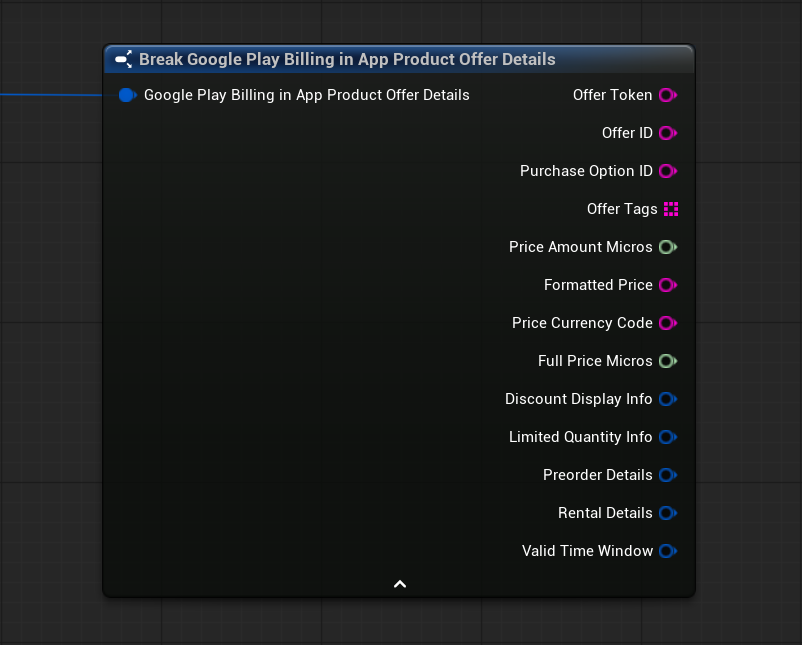Click the Valid Time Window pin
The image size is (802, 645).
(668, 551)
